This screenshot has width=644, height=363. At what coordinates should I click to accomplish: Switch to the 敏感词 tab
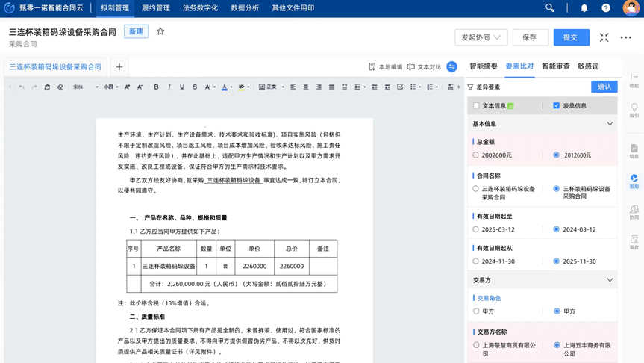(x=588, y=66)
